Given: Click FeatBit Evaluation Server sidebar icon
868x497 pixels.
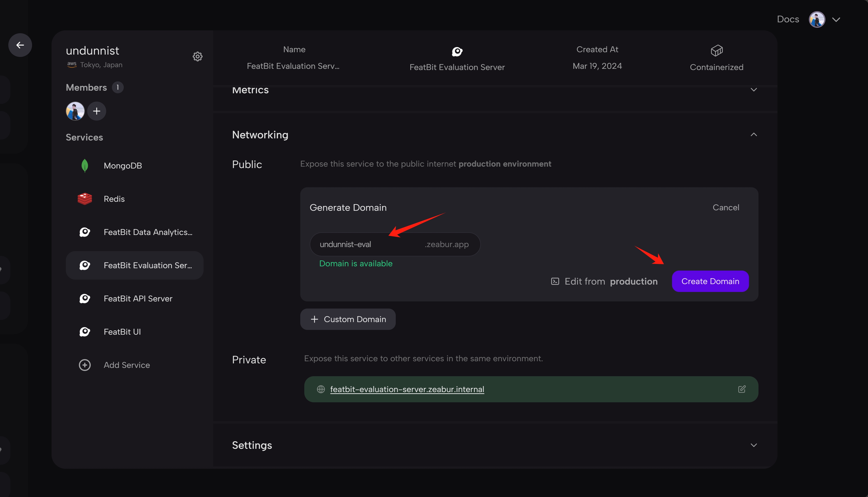Looking at the screenshot, I should tap(85, 265).
